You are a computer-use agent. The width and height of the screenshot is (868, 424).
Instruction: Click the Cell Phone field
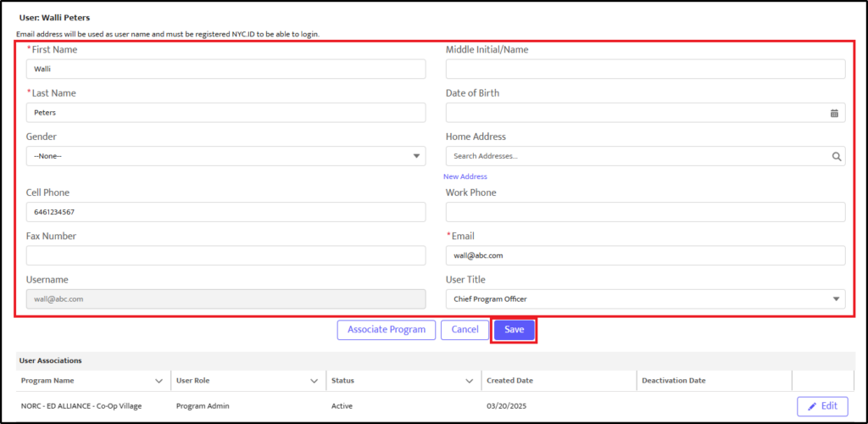[225, 212]
